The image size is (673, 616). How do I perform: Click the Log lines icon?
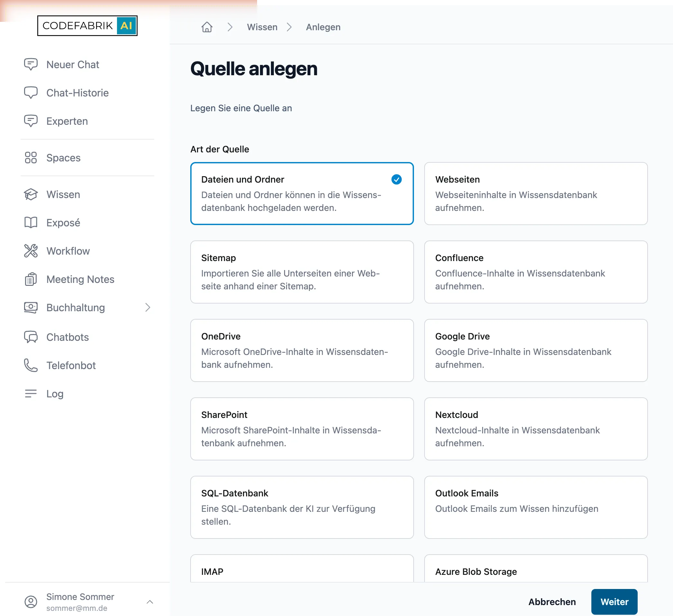pyautogui.click(x=31, y=393)
